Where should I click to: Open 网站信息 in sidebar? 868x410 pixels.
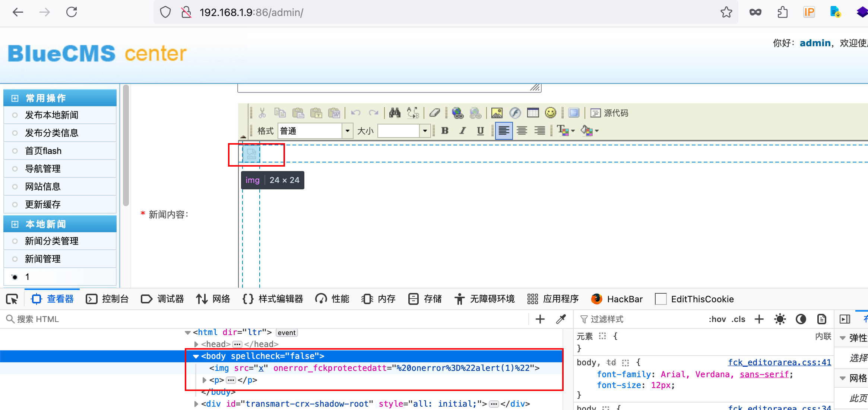coord(43,187)
